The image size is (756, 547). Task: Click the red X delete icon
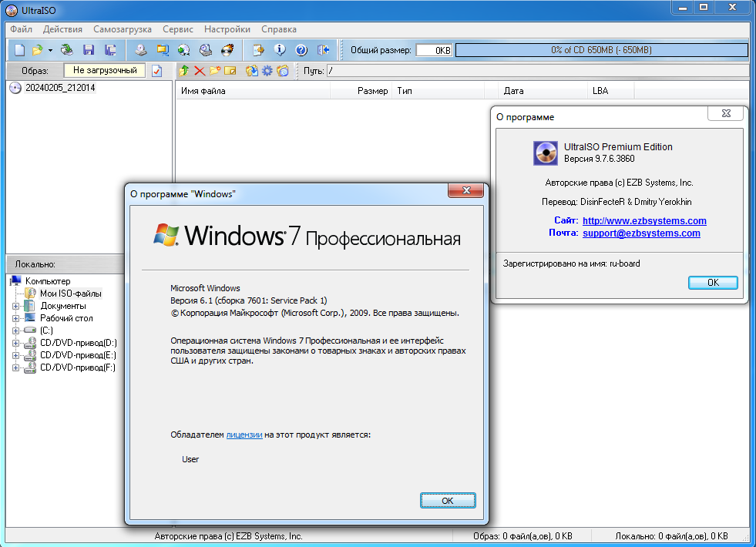[200, 71]
